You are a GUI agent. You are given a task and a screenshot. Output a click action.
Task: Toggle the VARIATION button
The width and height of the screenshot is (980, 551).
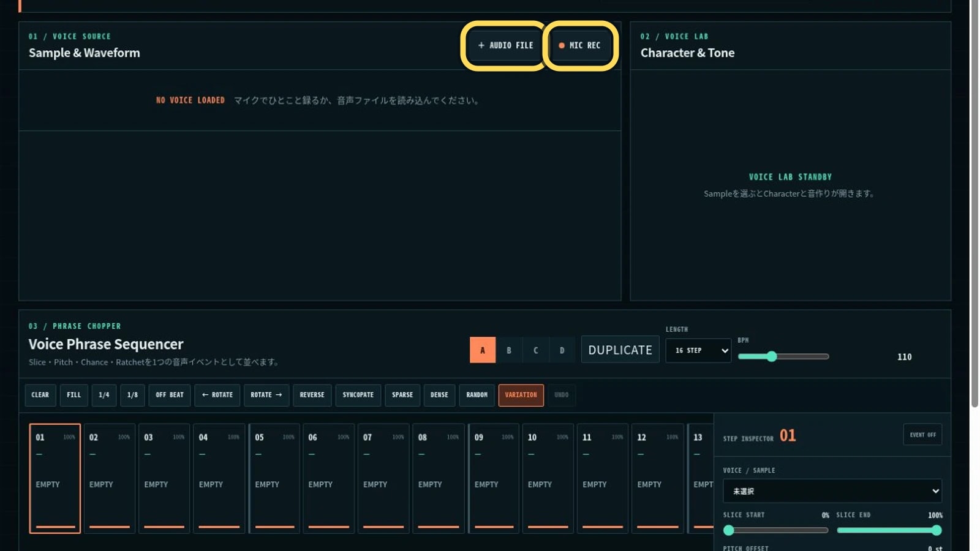pos(521,395)
